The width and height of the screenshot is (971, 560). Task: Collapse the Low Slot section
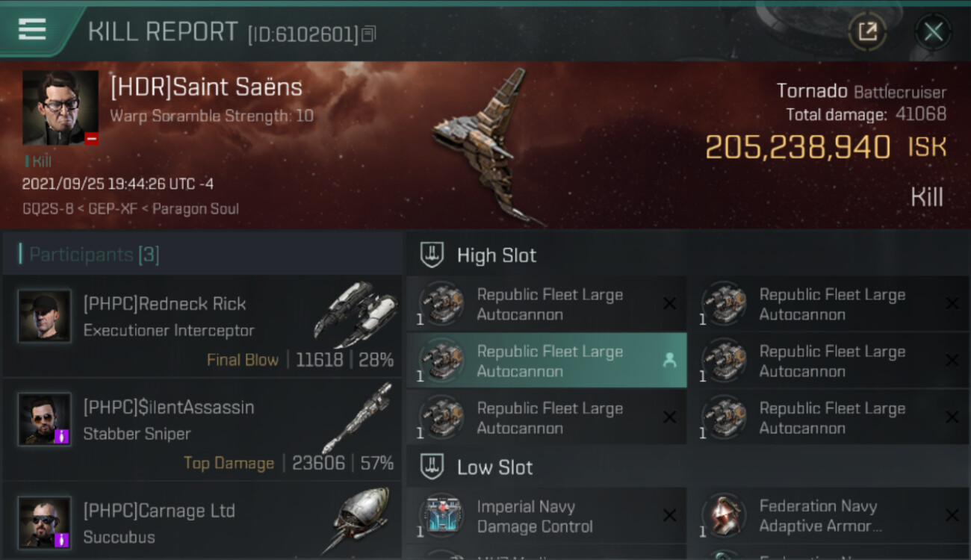click(x=432, y=467)
